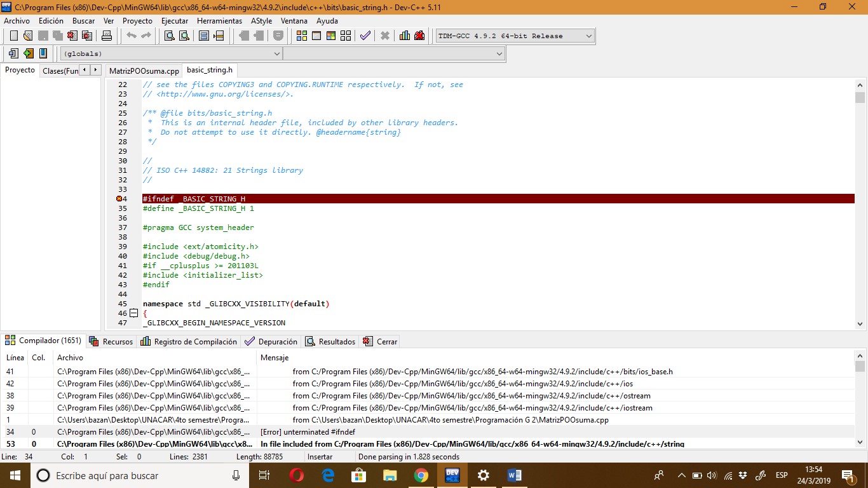Open the Compilador (1651) tab

click(x=43, y=341)
